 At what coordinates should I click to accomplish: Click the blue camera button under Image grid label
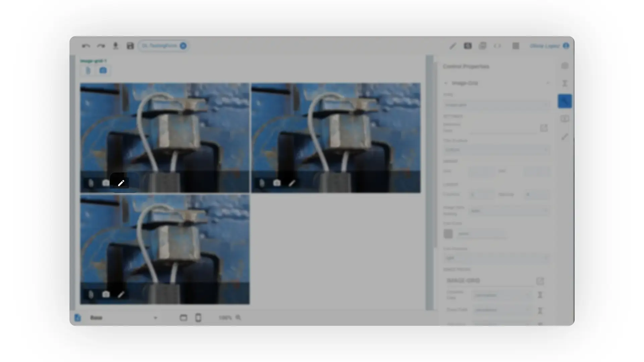pyautogui.click(x=103, y=70)
